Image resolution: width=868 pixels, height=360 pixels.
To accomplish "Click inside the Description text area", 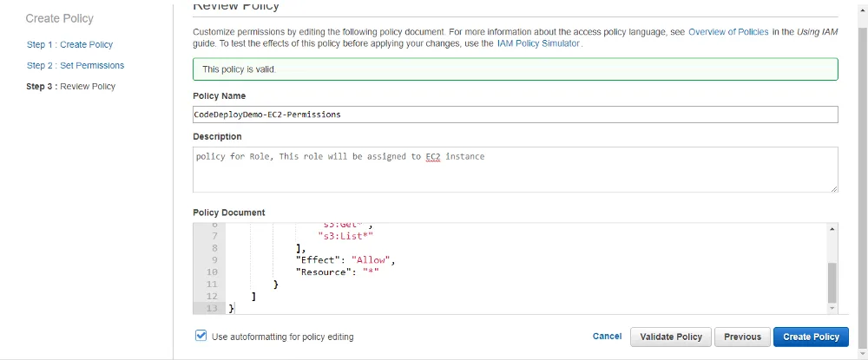I will pos(515,169).
